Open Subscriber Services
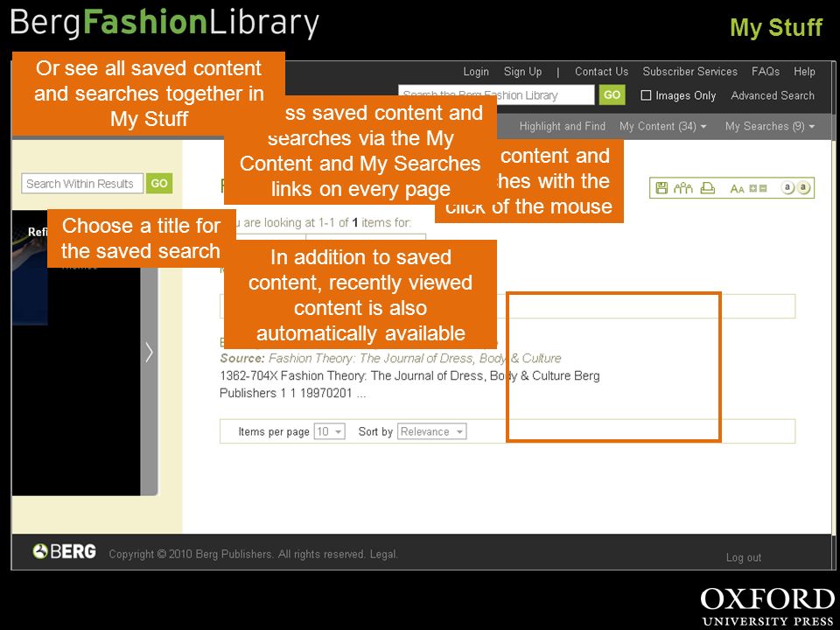840x630 pixels. point(690,72)
